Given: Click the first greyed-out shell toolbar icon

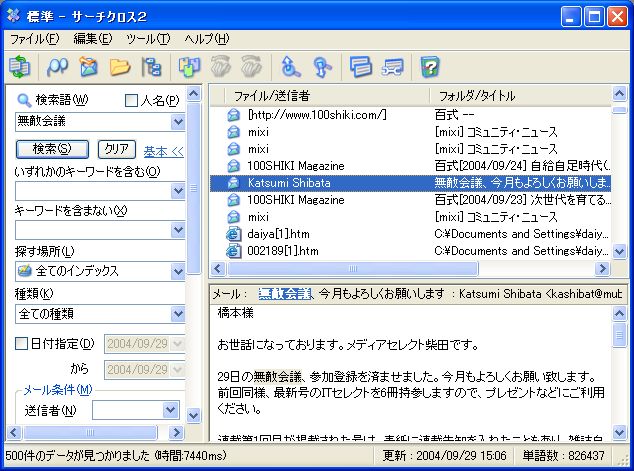Looking at the screenshot, I should [x=221, y=67].
